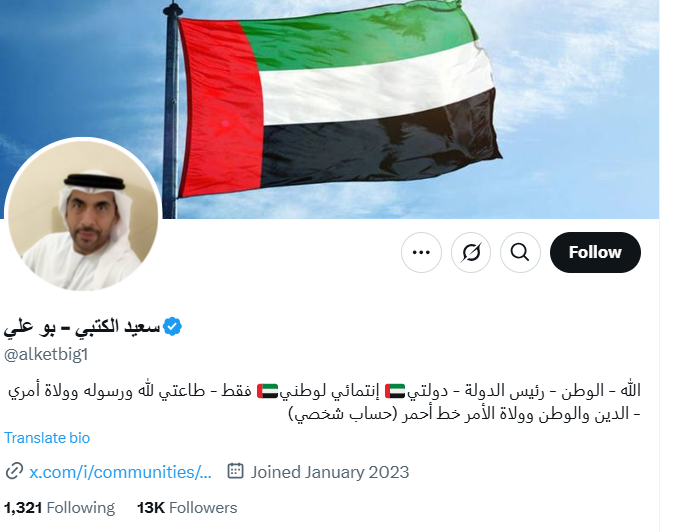
Task: Click the calendar icon next to join date
Action: 235,471
